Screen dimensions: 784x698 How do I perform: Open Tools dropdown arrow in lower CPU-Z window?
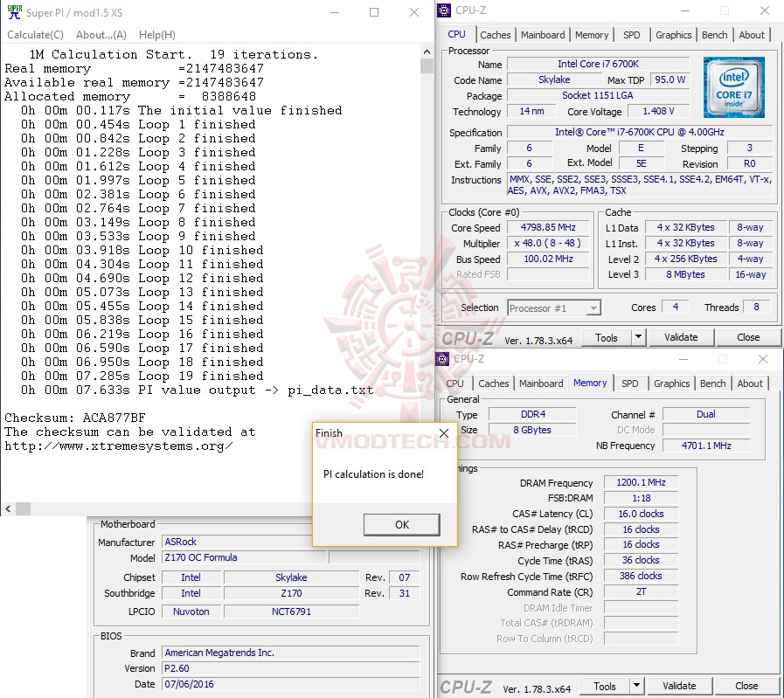click(636, 686)
